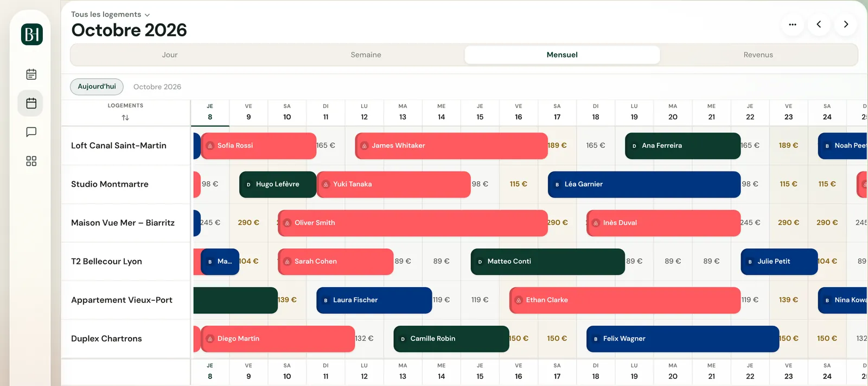
Task: Click the Octobre 2026 label next to Aujourd'hui
Action: coord(157,87)
